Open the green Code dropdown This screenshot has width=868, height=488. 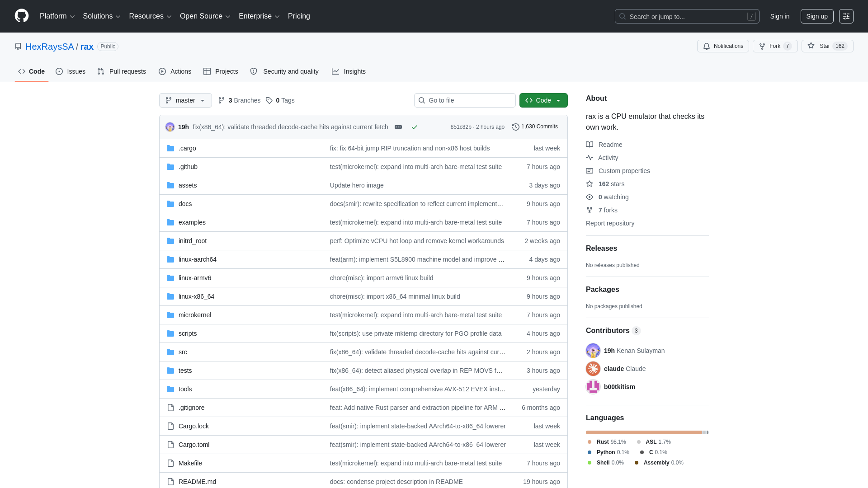pos(543,100)
